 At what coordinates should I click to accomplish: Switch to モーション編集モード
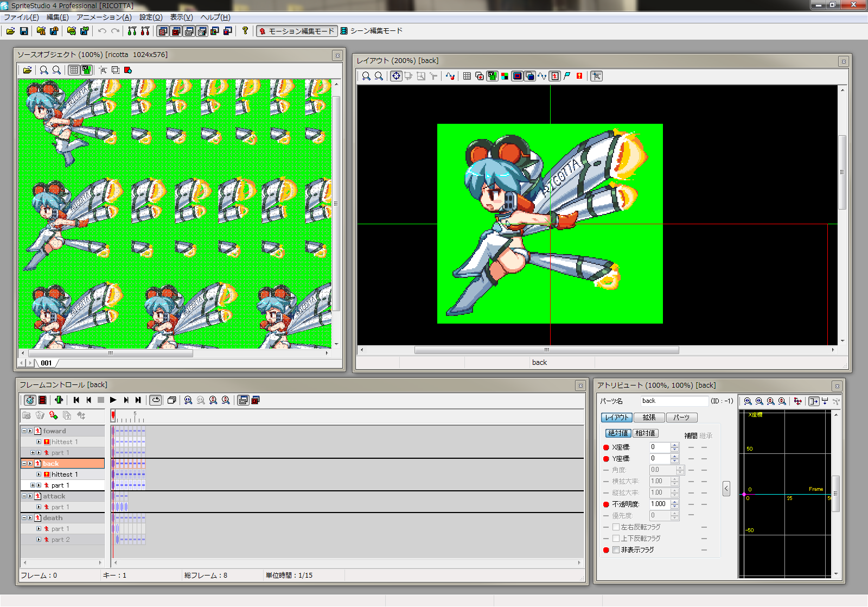point(297,31)
